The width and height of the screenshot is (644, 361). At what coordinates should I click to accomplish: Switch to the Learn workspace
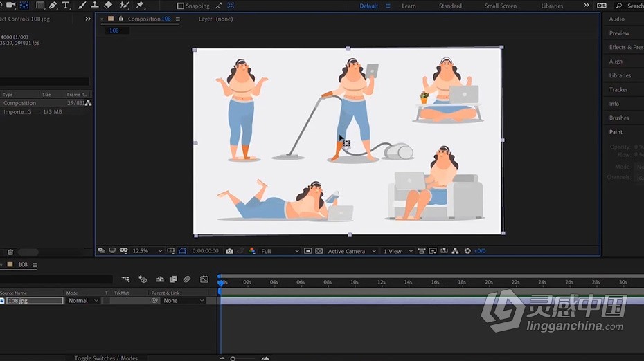pyautogui.click(x=409, y=6)
